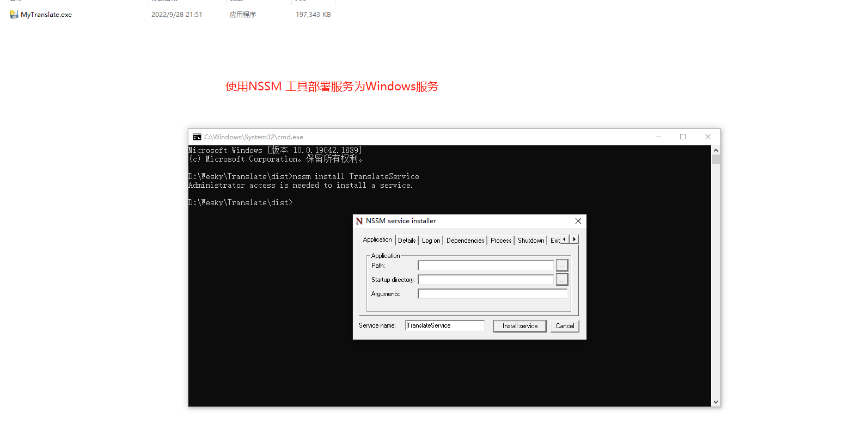Click the 'Path:' label

coord(378,266)
